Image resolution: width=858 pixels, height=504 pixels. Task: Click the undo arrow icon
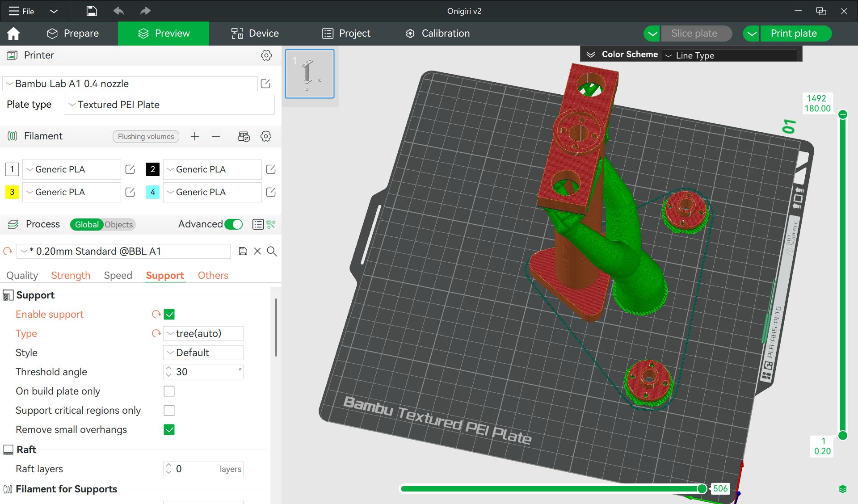(x=118, y=11)
